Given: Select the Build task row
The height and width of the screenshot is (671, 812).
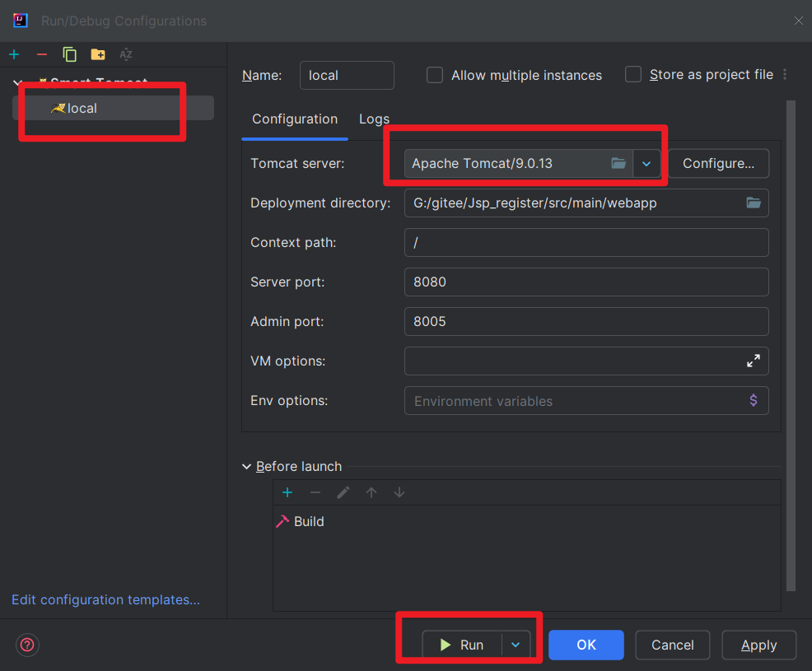Looking at the screenshot, I should pos(527,521).
